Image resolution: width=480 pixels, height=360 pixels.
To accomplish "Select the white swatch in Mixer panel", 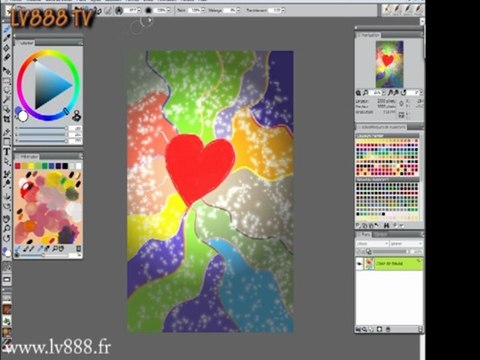I will pyautogui.click(x=78, y=166).
